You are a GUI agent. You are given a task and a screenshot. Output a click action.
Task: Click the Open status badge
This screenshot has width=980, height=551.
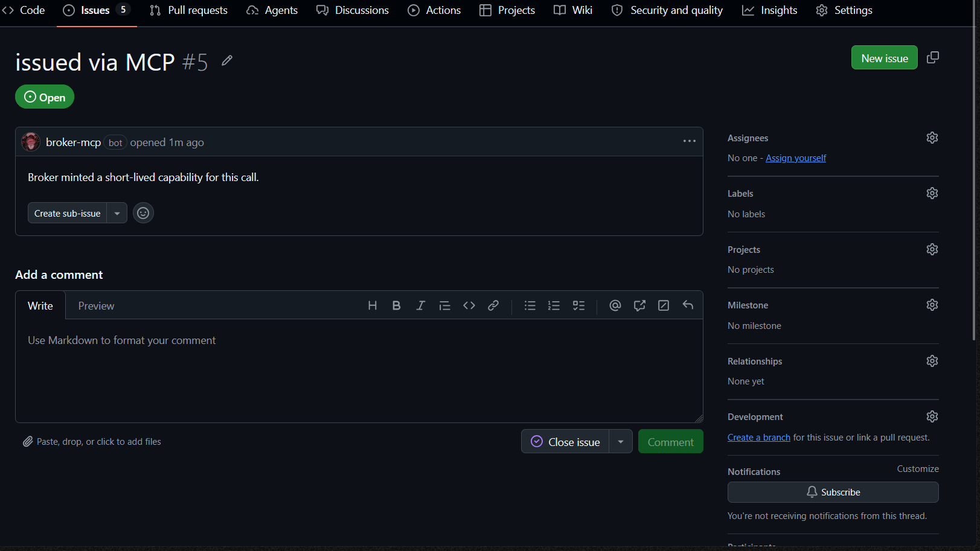click(45, 97)
